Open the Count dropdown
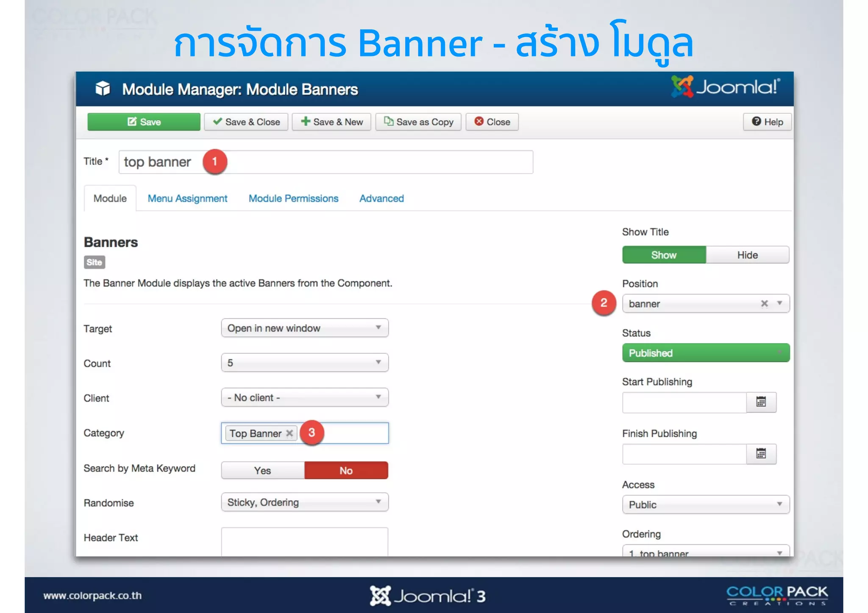Viewport: 868px width, 613px height. (x=305, y=363)
